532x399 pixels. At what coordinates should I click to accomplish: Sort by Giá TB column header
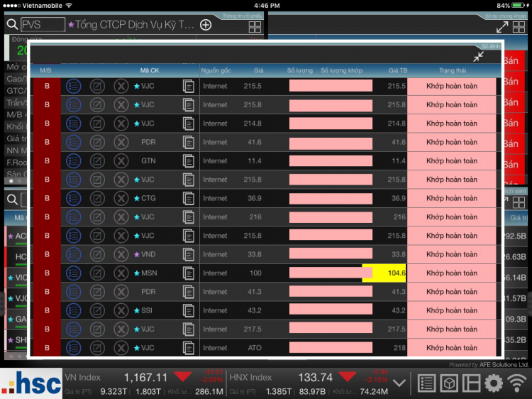(x=398, y=70)
